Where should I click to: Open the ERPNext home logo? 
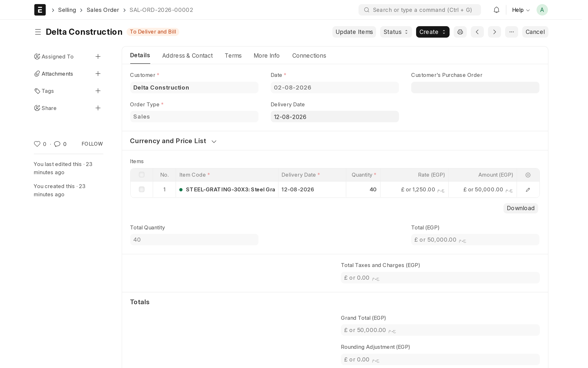pyautogui.click(x=40, y=10)
